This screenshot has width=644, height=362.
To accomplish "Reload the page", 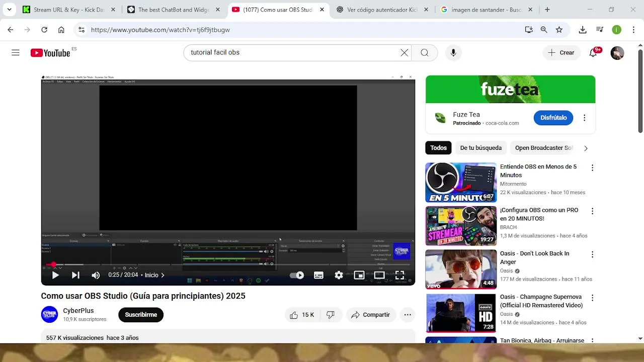I will pyautogui.click(x=44, y=30).
